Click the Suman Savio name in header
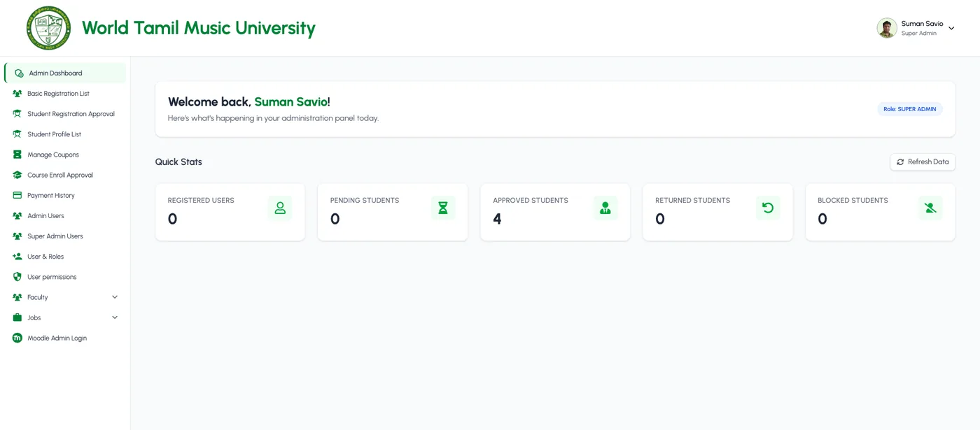Image resolution: width=980 pixels, height=430 pixels. 922,24
